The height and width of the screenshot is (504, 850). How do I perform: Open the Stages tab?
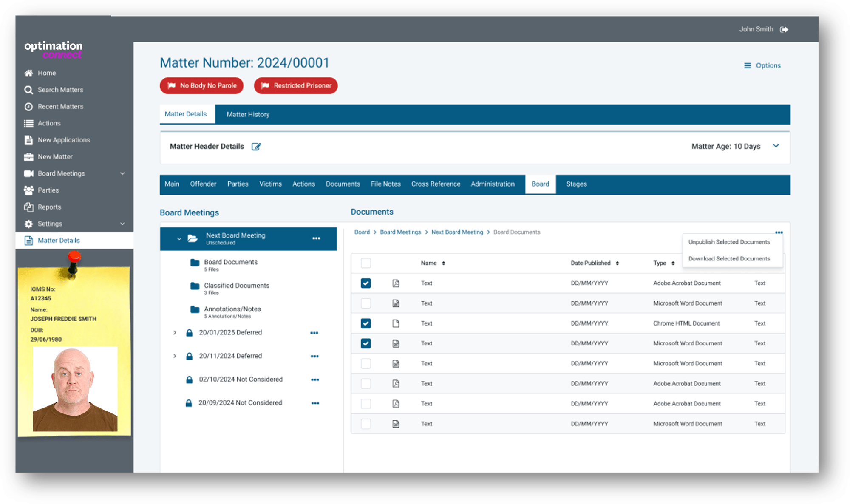click(576, 184)
